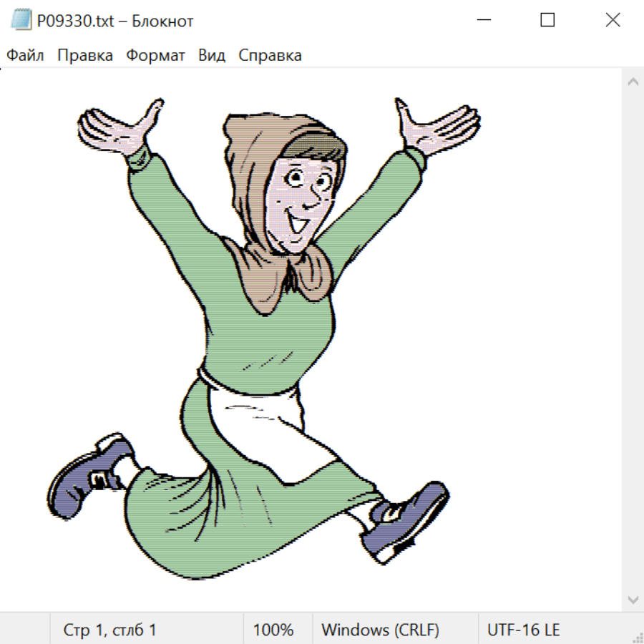This screenshot has height=644, width=644.
Task: Click the vertical scrollbar track
Action: [x=633, y=341]
